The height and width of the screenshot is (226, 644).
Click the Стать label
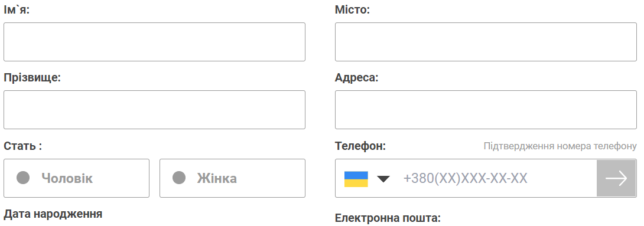coord(22,146)
